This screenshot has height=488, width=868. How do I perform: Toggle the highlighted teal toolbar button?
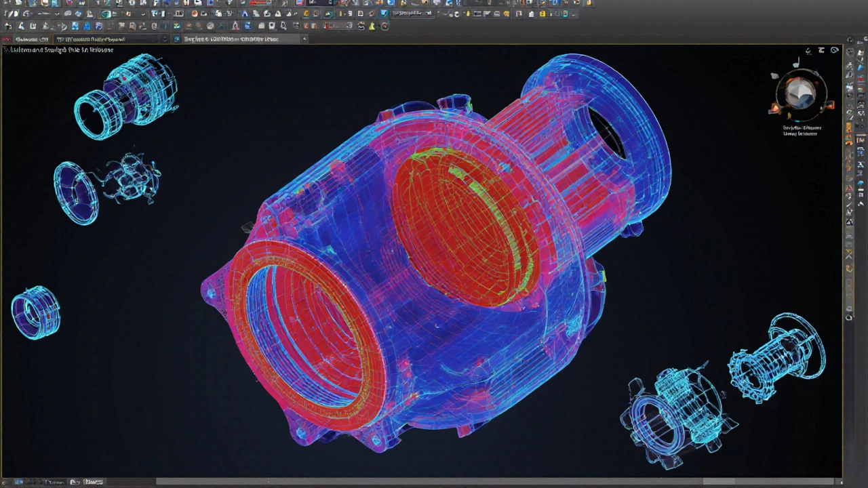tap(106, 14)
